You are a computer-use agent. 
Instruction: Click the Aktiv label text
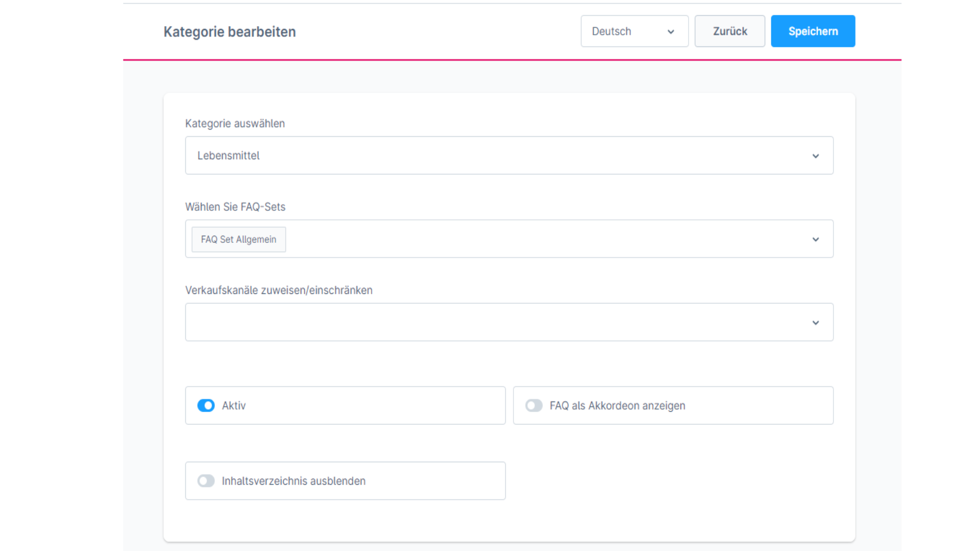[234, 406]
